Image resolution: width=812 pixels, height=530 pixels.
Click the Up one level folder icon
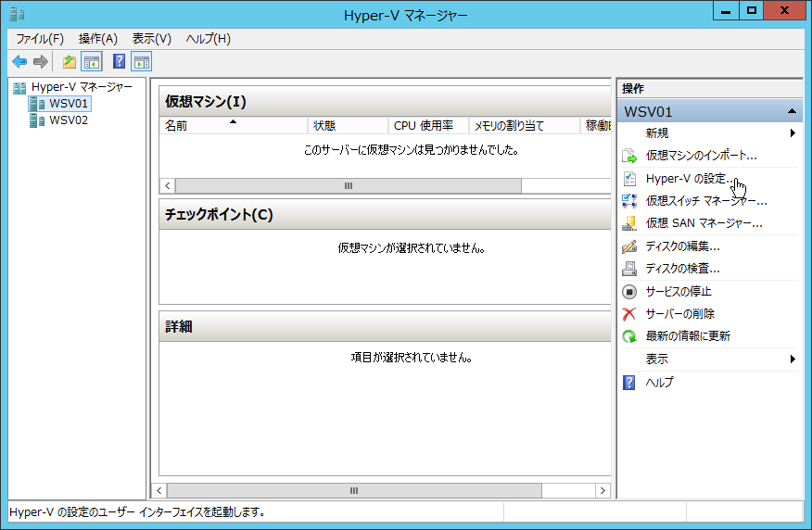pos(70,62)
